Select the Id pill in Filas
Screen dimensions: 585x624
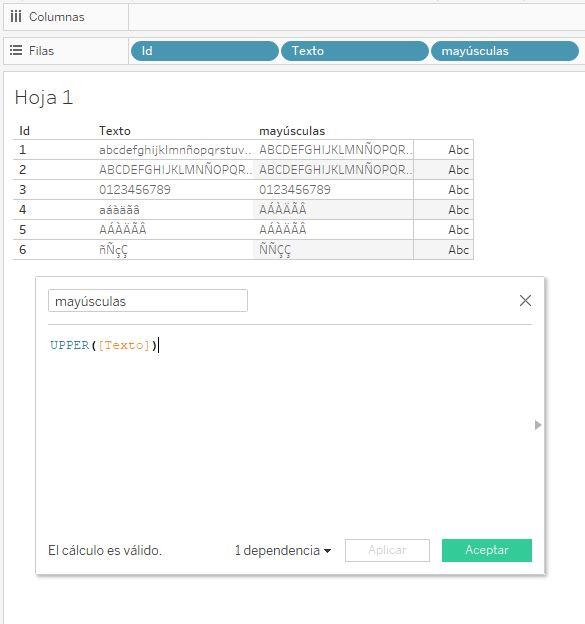[x=205, y=51]
